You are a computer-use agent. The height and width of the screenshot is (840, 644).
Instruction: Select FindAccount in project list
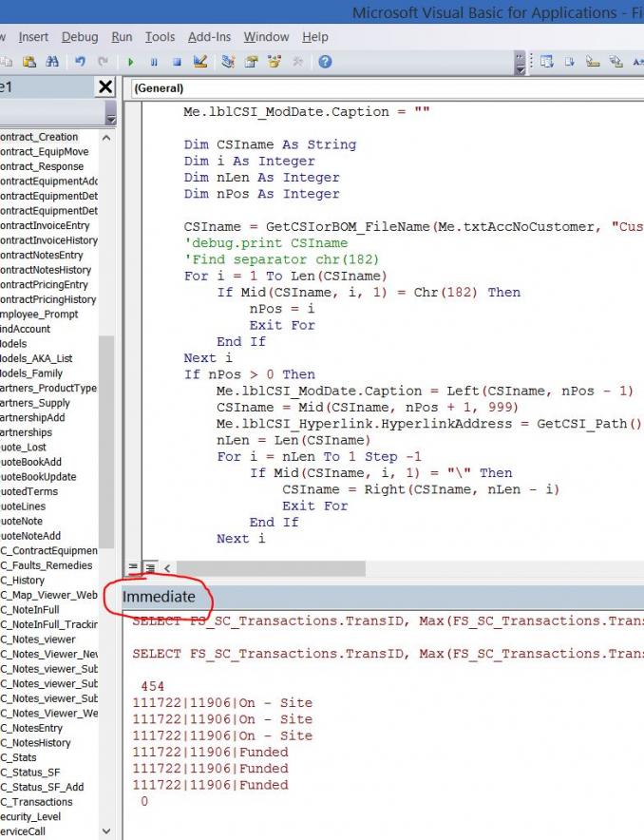[25, 329]
